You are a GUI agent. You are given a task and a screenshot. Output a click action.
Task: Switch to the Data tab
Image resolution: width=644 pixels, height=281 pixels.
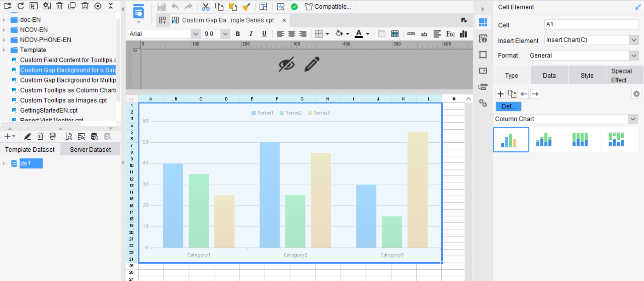549,76
